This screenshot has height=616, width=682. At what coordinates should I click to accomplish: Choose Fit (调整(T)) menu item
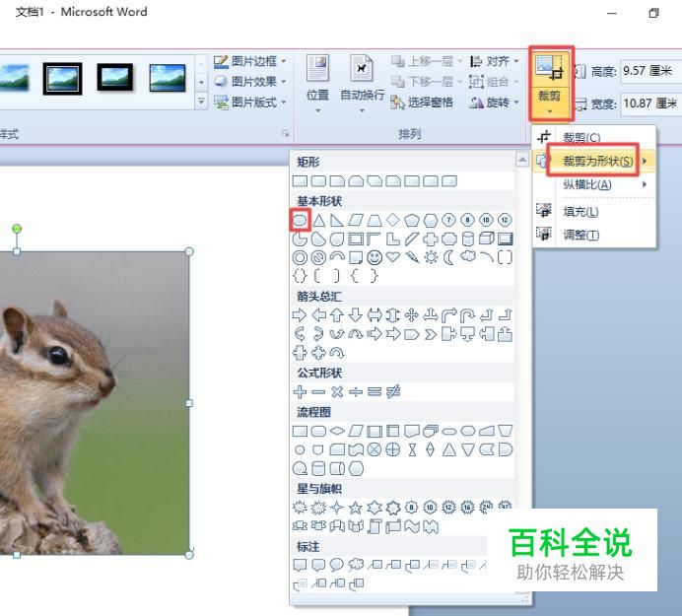[594, 235]
